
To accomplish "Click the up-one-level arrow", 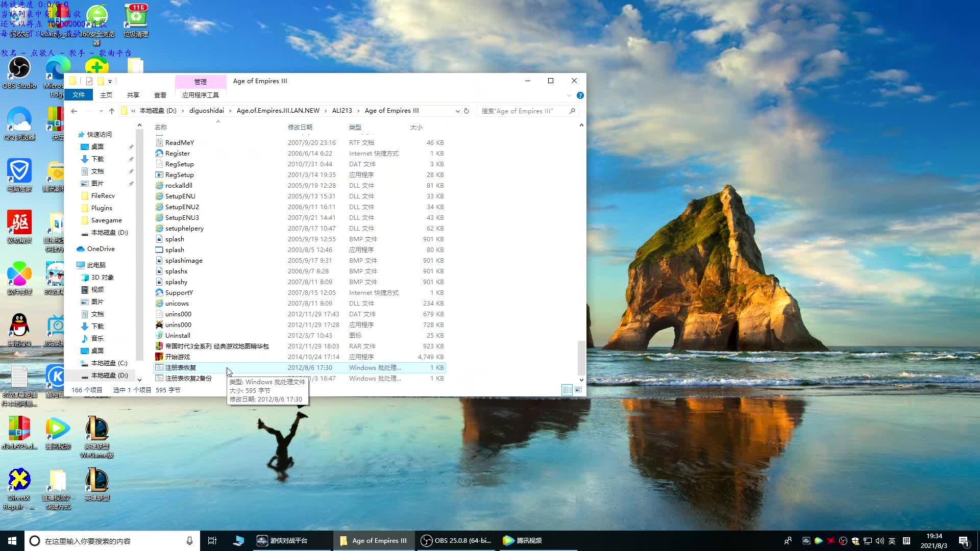I will click(112, 111).
